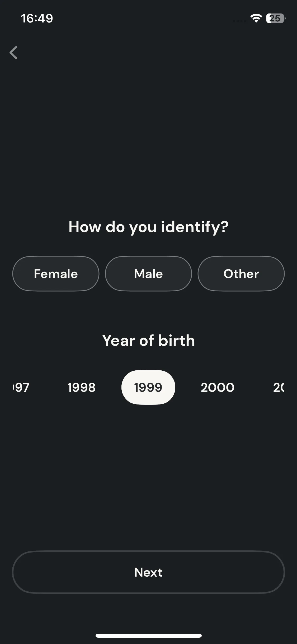Select Female as your identity
Screen dimensions: 297x644
[56, 274]
